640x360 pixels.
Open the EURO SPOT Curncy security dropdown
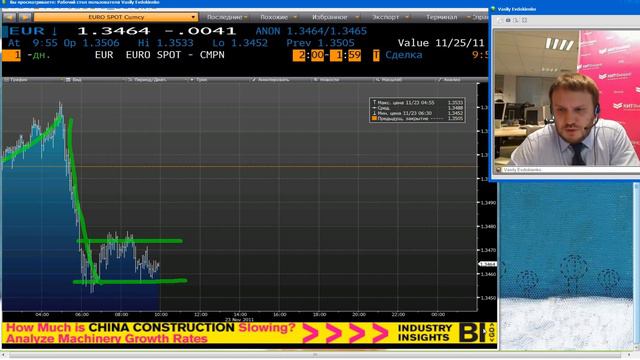116,17
